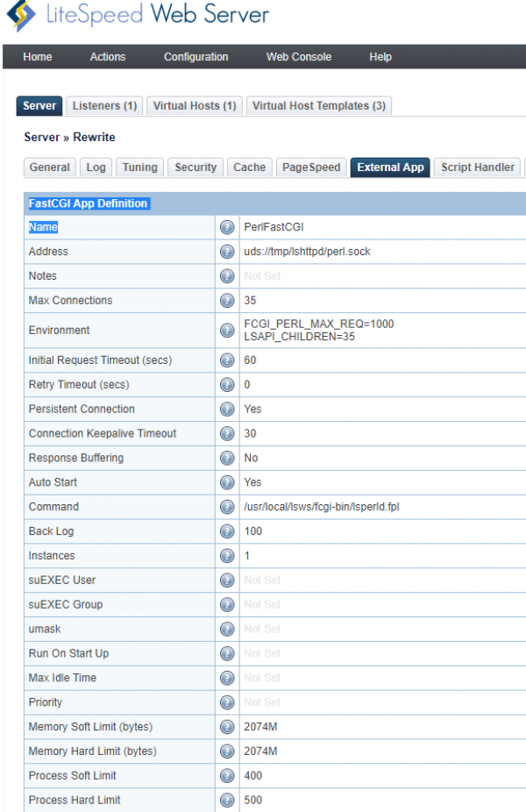Open help icon for Connection Keepalive Timeout

[227, 433]
